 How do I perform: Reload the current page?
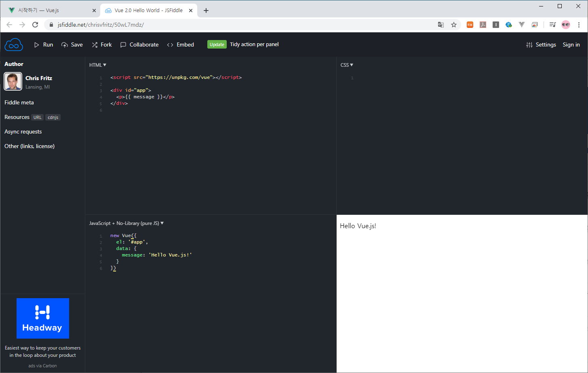click(x=35, y=25)
